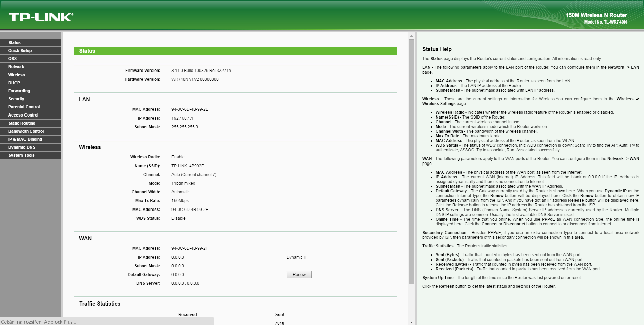Select DHCP in the sidebar
This screenshot has height=325, width=644.
pos(31,83)
